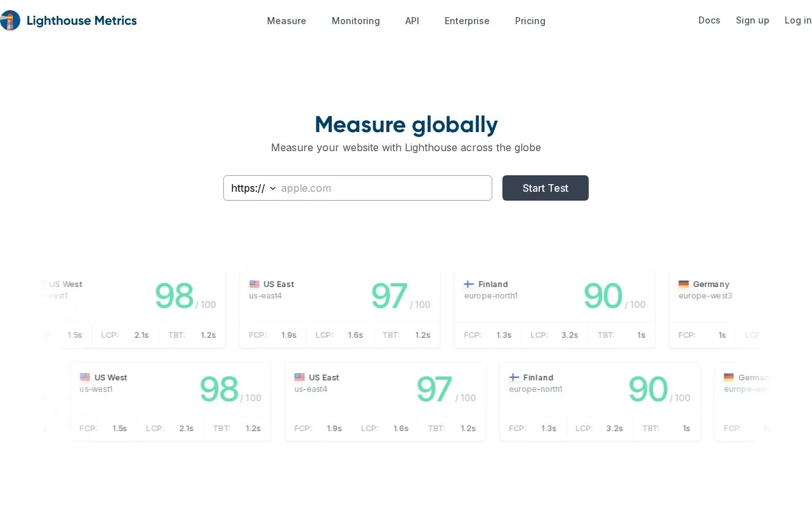
Task: Click FCP 1.3s value in bottom-row Finland card
Action: 549,428
